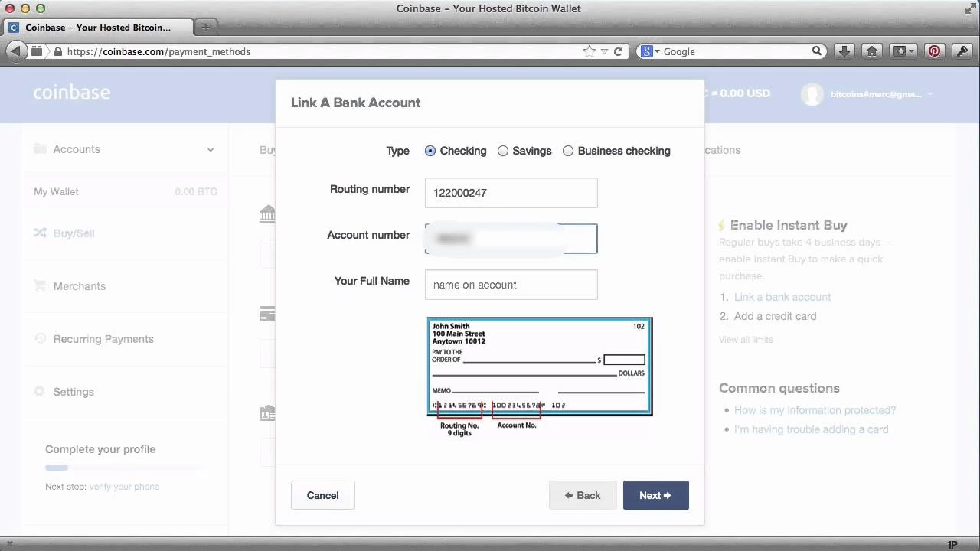Open I'm having trouble adding a card
Image resolution: width=980 pixels, height=551 pixels.
pyautogui.click(x=811, y=429)
